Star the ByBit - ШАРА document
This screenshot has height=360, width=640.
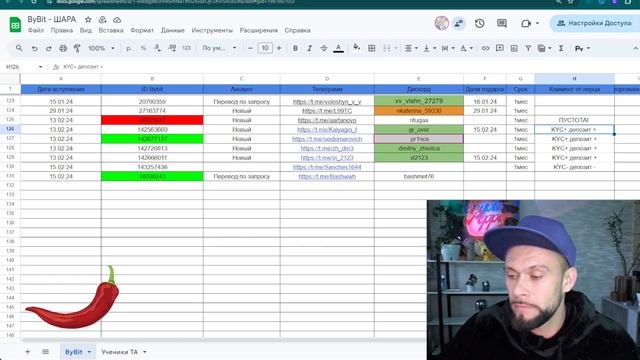click(88, 20)
